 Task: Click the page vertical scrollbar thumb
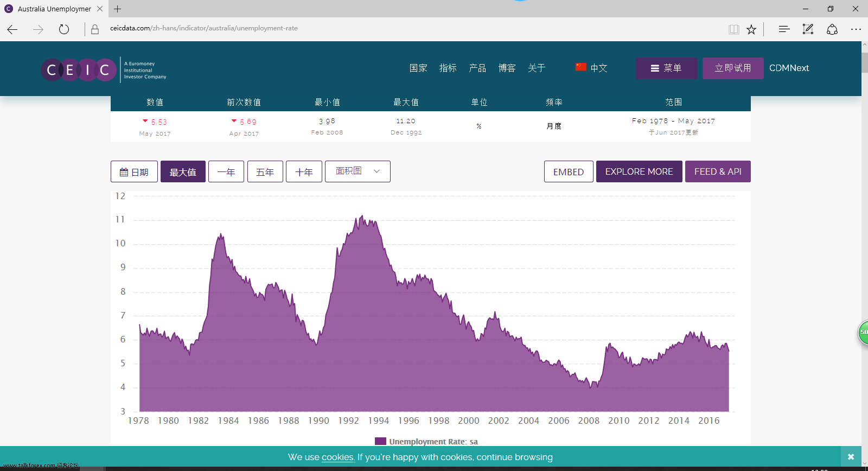865,63
